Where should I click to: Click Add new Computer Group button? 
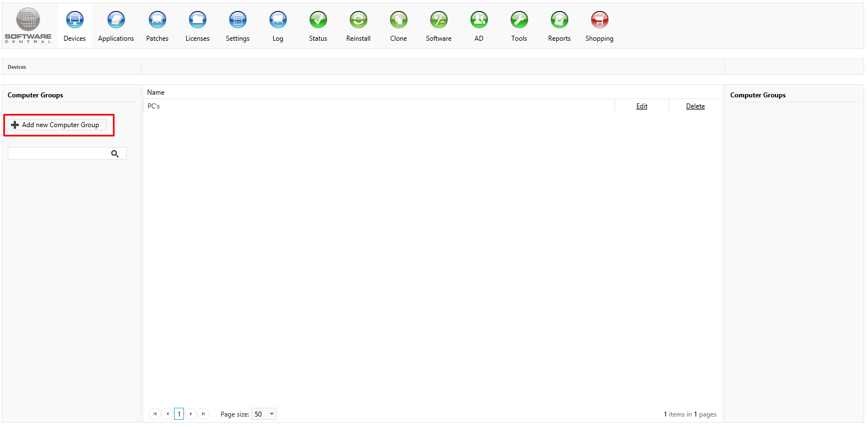tap(57, 125)
